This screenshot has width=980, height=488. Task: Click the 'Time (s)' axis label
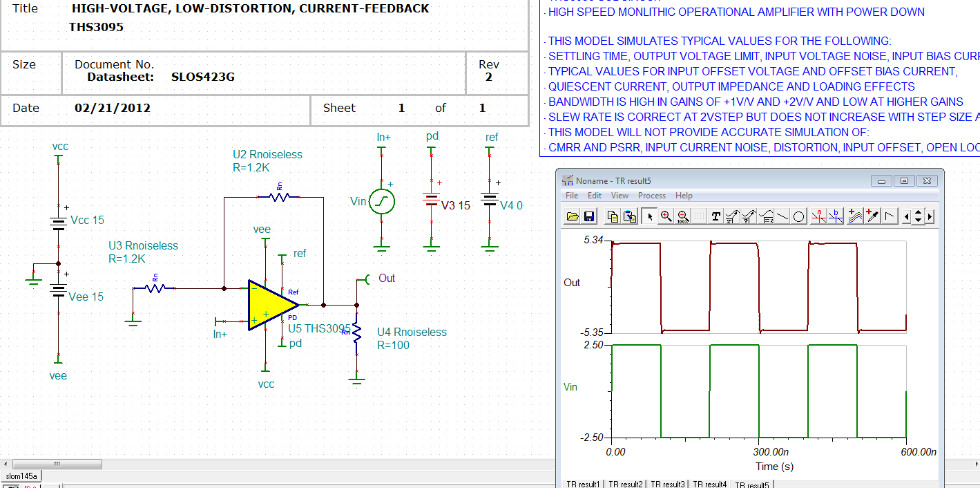point(774,467)
